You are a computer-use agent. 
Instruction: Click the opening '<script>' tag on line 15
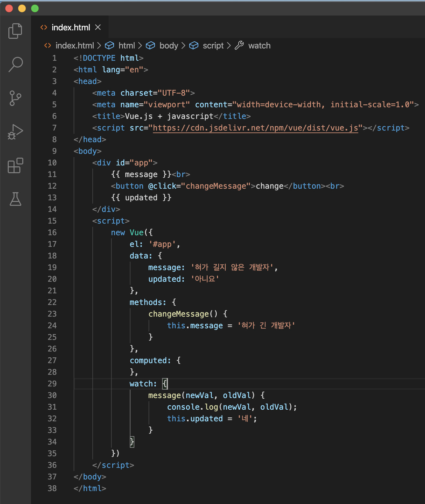[x=111, y=221]
